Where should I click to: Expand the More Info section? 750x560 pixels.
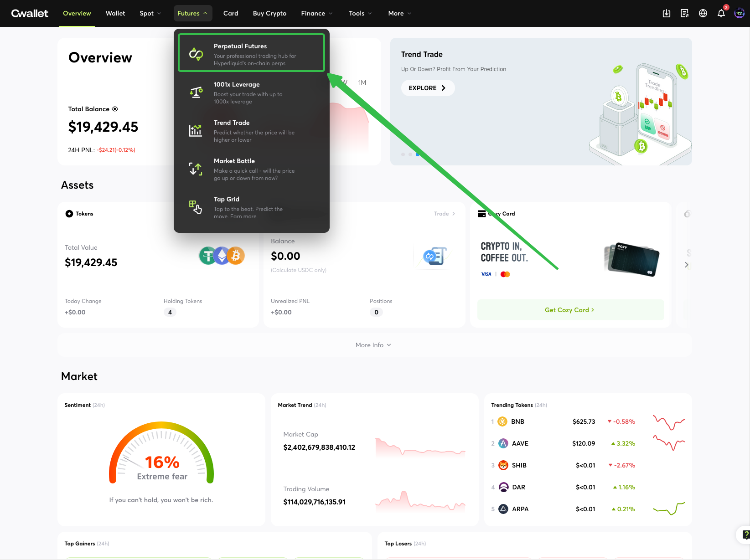pyautogui.click(x=373, y=345)
